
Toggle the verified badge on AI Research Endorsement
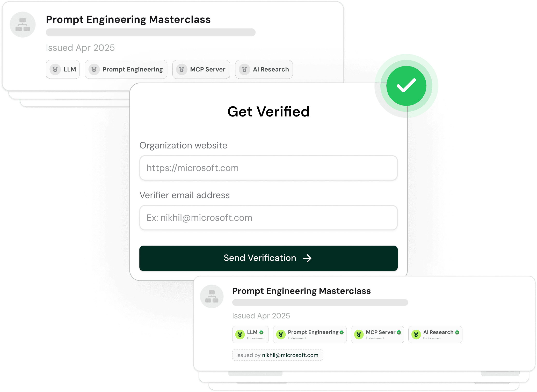coord(457,332)
